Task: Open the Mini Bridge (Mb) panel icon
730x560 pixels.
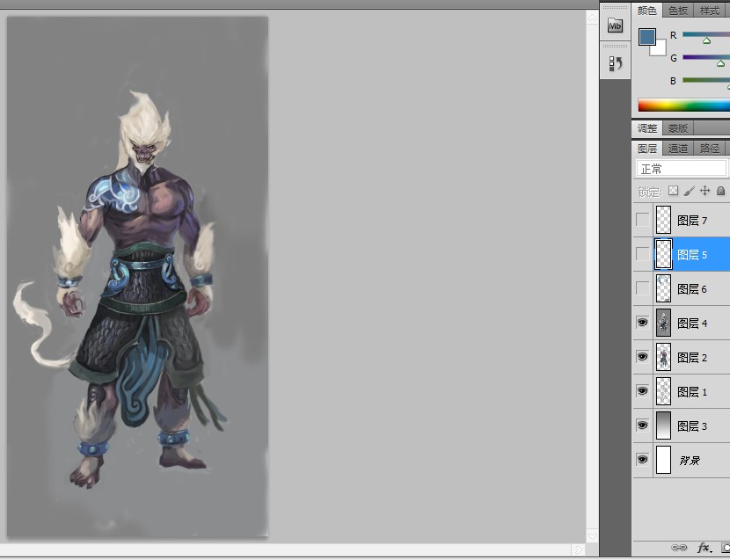Action: (615, 25)
